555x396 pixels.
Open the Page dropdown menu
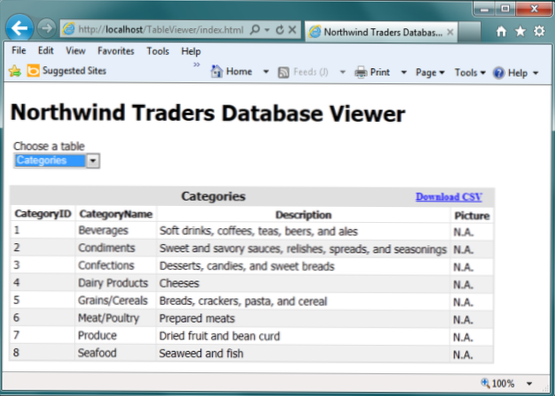pos(430,73)
